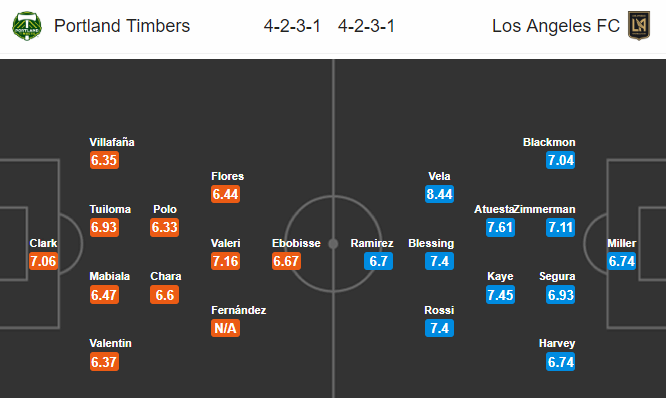The width and height of the screenshot is (666, 398).
Task: Select the Chara 6.6 rating badge
Action: pyautogui.click(x=164, y=295)
